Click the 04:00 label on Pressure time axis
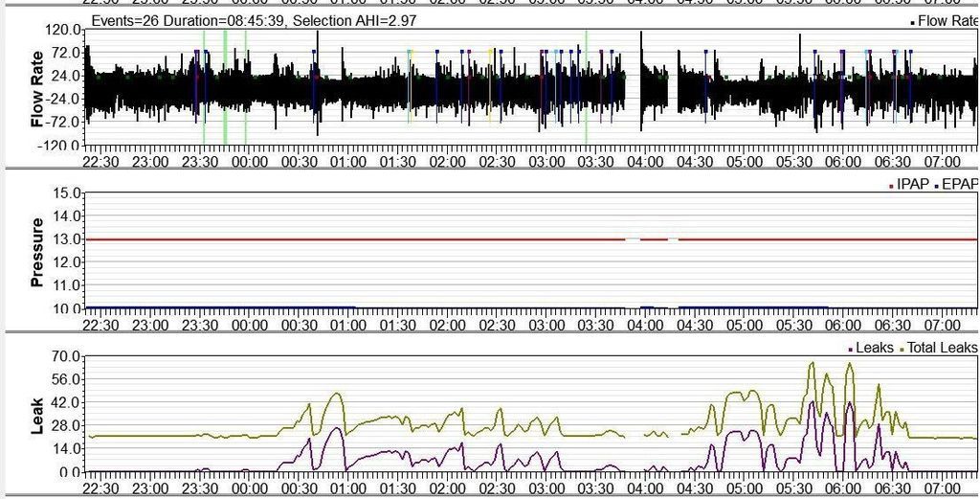This screenshot has width=980, height=499. (644, 326)
